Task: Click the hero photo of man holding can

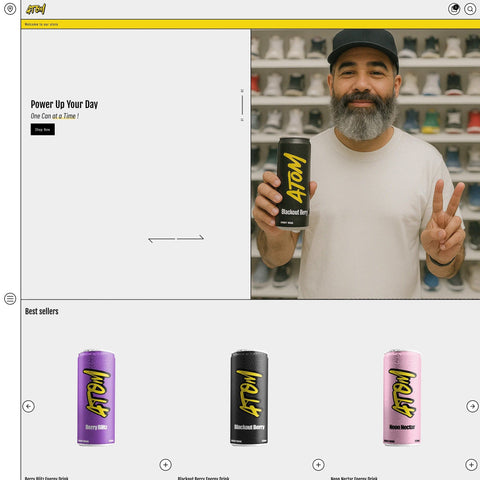Action: tap(365, 164)
